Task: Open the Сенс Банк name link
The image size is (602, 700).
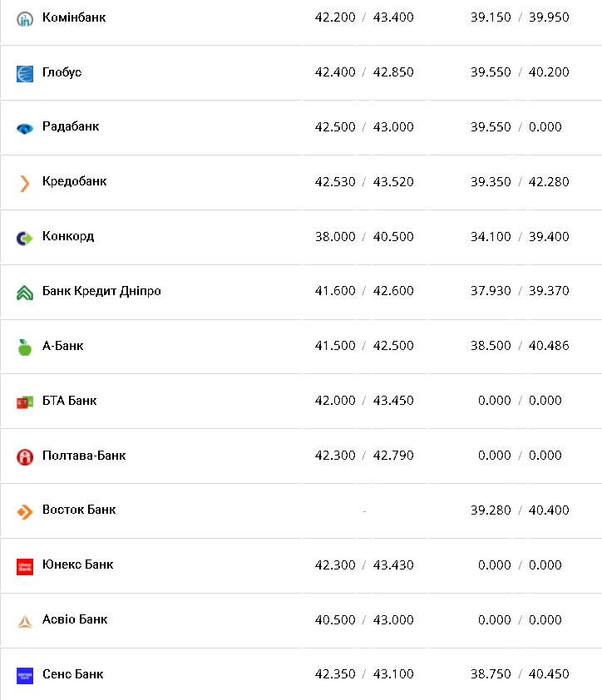Action: 72,674
